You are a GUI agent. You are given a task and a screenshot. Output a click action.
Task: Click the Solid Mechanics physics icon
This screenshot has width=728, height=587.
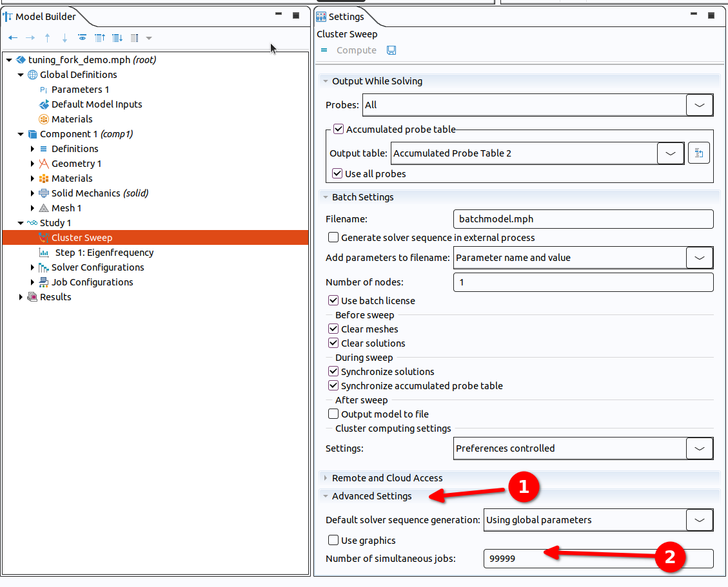44,193
